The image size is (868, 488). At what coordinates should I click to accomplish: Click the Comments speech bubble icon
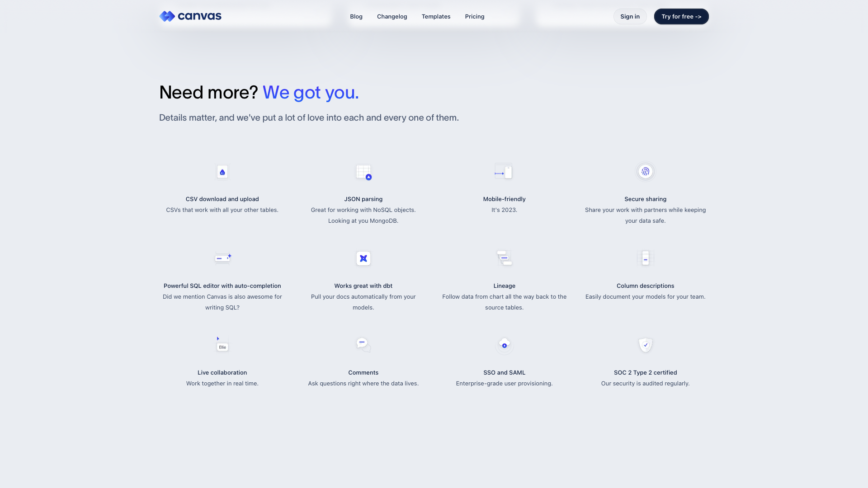(363, 345)
